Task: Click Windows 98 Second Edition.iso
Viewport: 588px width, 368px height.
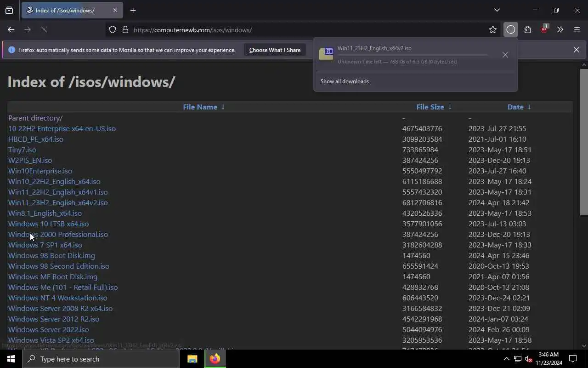Action: 59,266
